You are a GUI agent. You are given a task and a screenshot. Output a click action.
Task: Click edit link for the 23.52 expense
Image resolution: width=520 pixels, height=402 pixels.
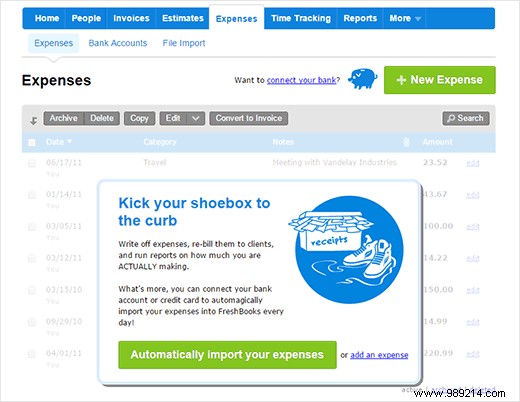[x=473, y=163]
